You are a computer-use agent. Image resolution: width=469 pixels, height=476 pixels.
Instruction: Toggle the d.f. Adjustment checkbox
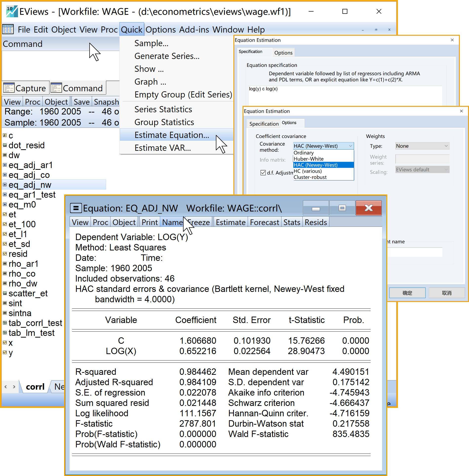[x=263, y=173]
